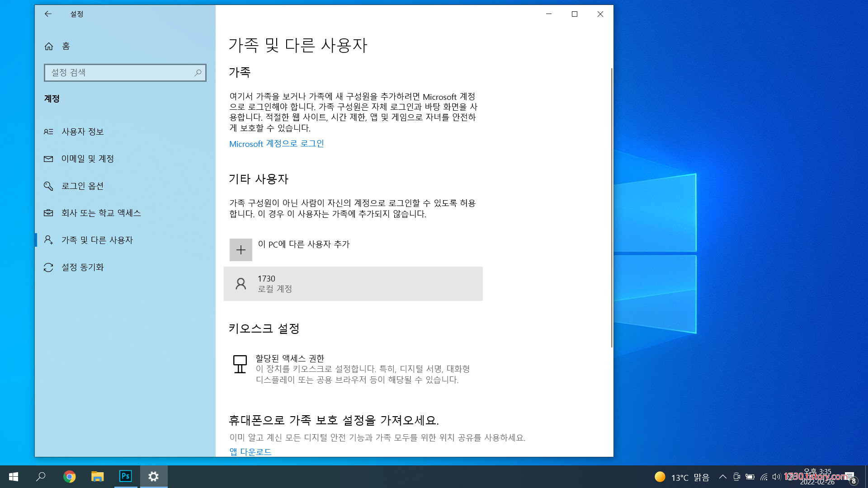The image size is (868, 488).
Task: Click the settings page vertical scrollbar
Action: coord(611,208)
